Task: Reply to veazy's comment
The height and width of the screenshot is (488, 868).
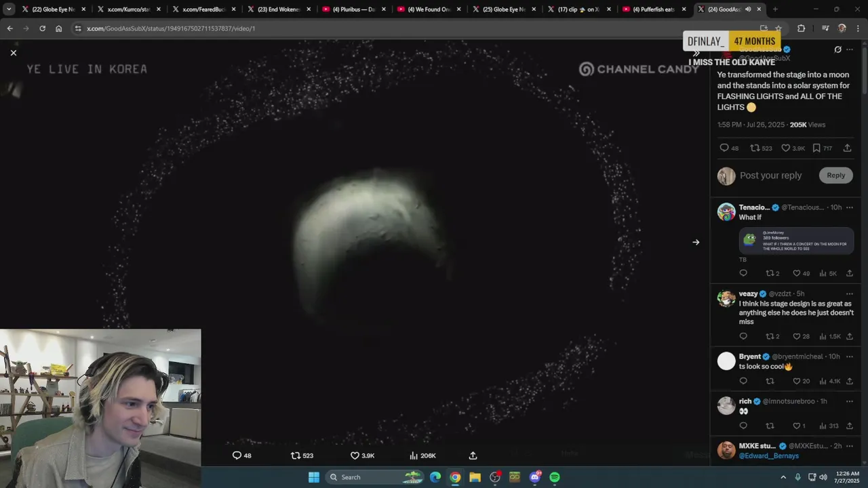Action: point(743,336)
